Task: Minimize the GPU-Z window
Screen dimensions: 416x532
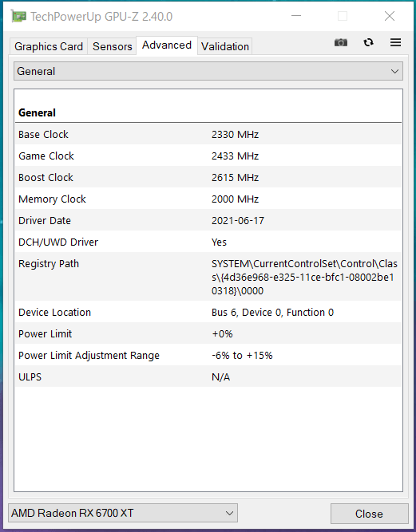Action: 296,16
